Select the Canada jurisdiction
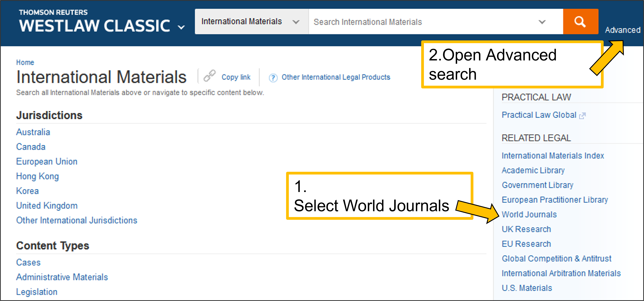Viewport: 644px width, 301px height. click(x=31, y=147)
